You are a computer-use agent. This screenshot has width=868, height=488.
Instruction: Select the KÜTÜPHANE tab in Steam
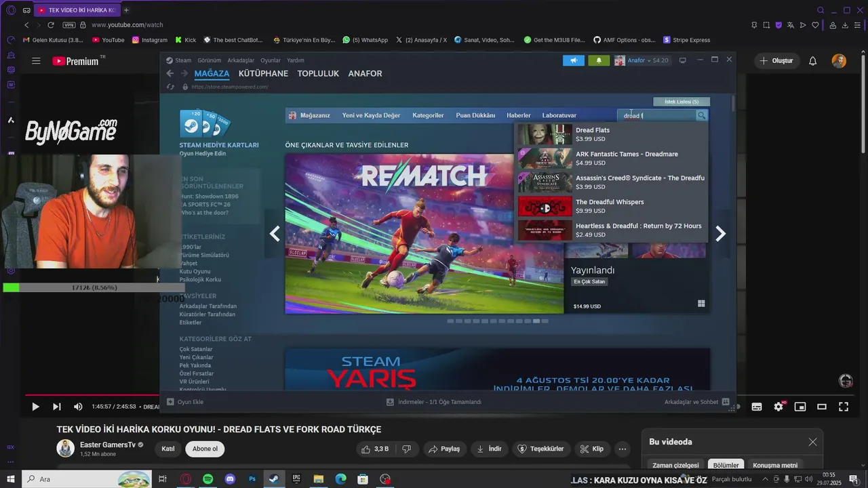click(263, 73)
